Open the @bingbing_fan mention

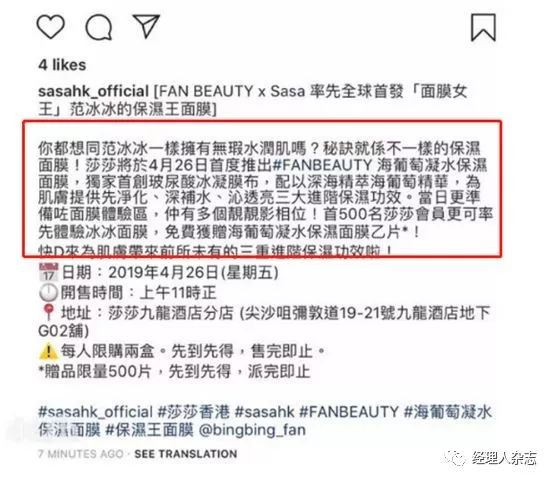[x=252, y=430]
